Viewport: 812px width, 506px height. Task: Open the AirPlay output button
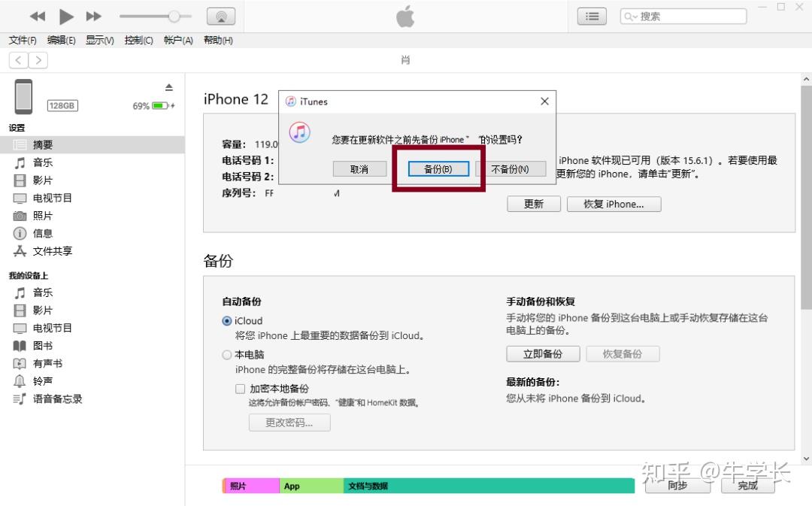point(221,17)
